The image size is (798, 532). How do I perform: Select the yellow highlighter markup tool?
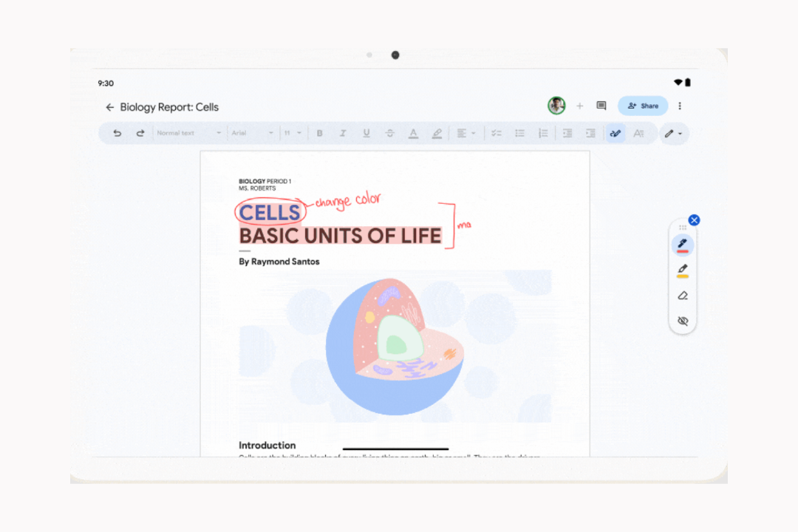682,270
